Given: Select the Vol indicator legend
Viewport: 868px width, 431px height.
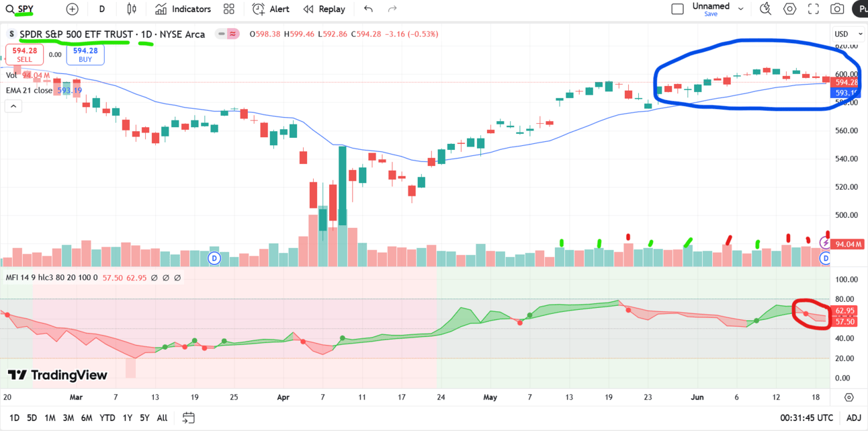Looking at the screenshot, I should [11, 75].
